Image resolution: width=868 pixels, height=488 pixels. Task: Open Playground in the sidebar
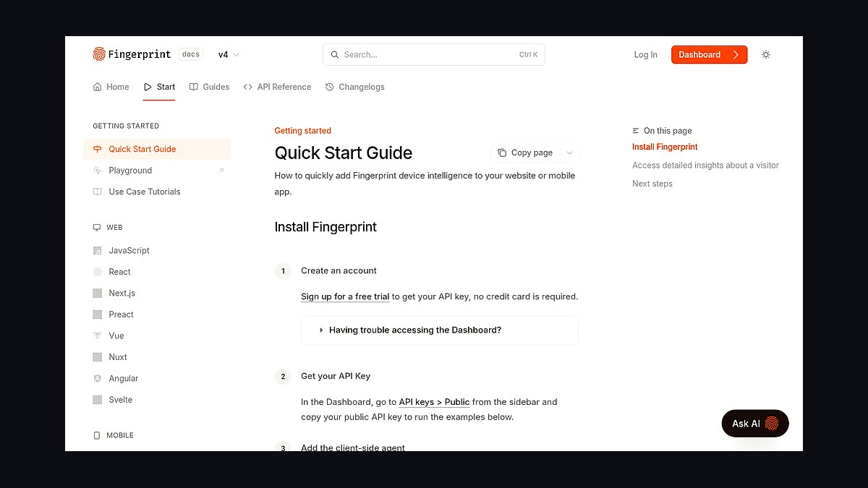[x=158, y=171]
